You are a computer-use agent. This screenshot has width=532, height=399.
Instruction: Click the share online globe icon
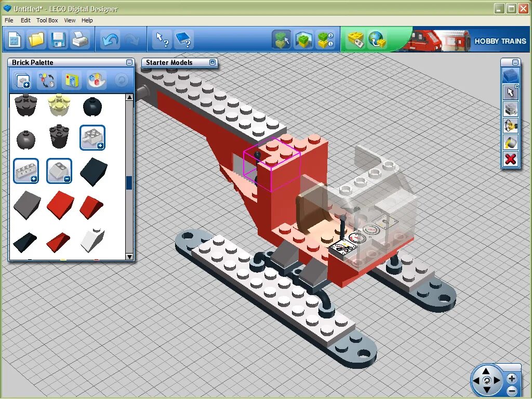point(377,39)
